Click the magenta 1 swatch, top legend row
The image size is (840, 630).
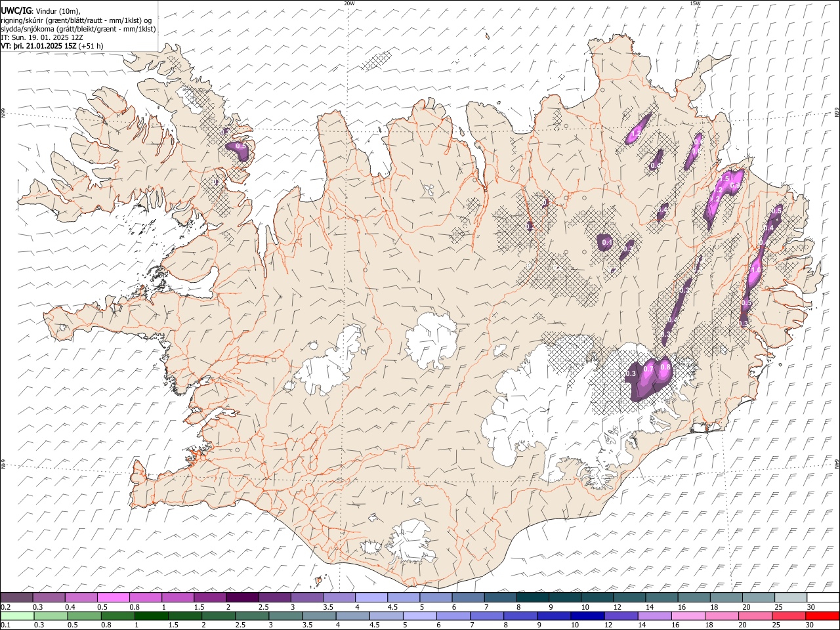point(178,597)
